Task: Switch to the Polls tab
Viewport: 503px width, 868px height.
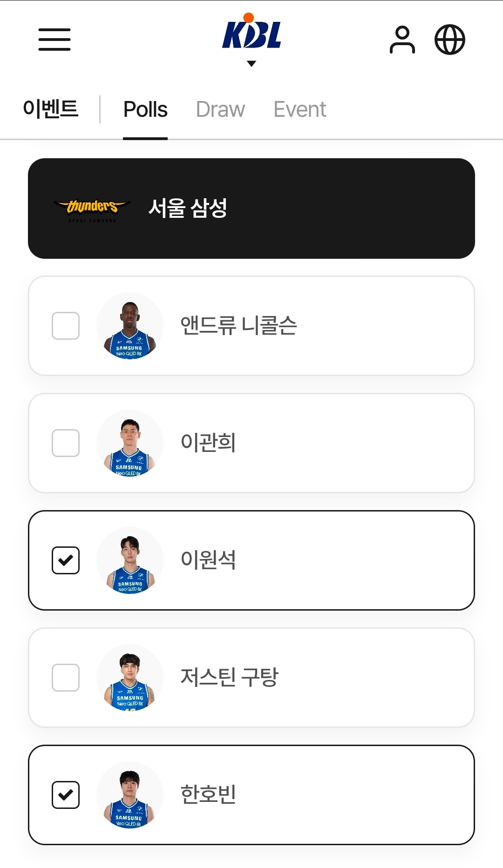Action: click(145, 110)
